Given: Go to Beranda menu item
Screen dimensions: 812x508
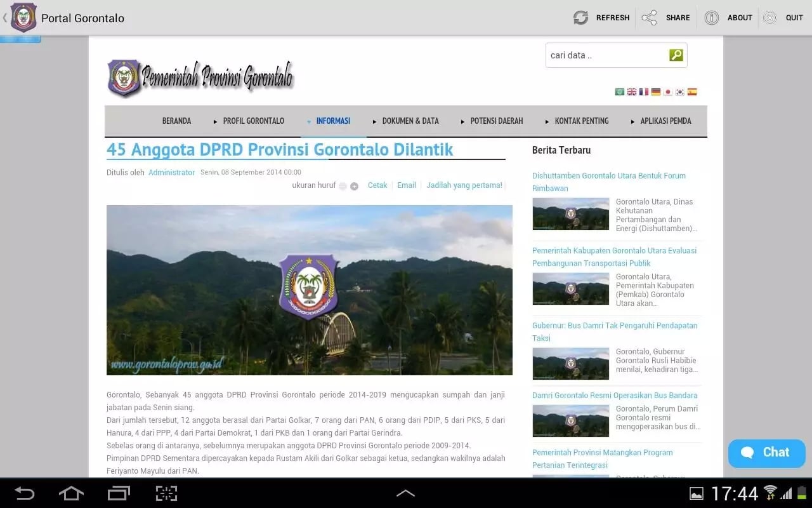Looking at the screenshot, I should (176, 121).
